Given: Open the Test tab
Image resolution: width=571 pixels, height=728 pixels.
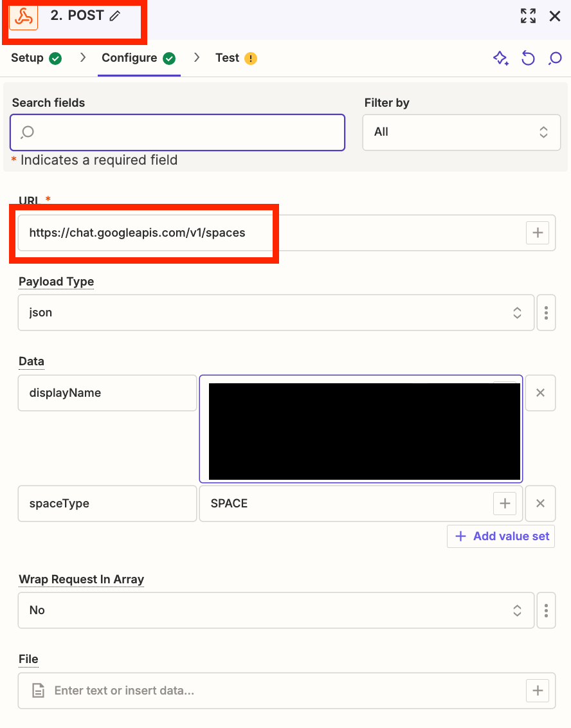Looking at the screenshot, I should click(x=227, y=58).
